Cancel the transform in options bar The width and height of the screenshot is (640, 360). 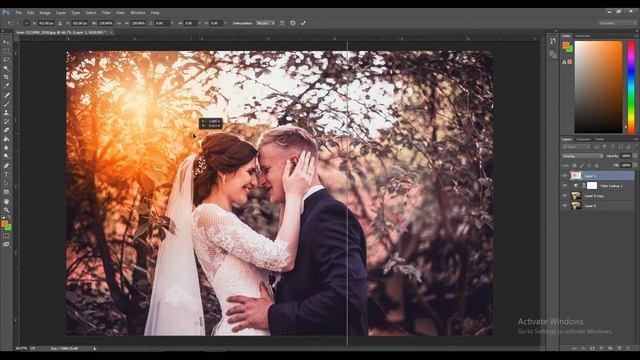pyautogui.click(x=293, y=23)
